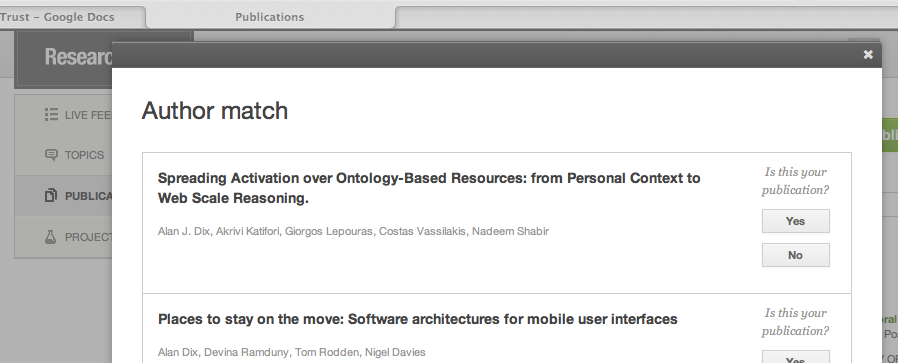The image size is (898, 363).
Task: Click the author list starting 'Alan J. Dix, Akrivi Katifori'
Action: [353, 231]
